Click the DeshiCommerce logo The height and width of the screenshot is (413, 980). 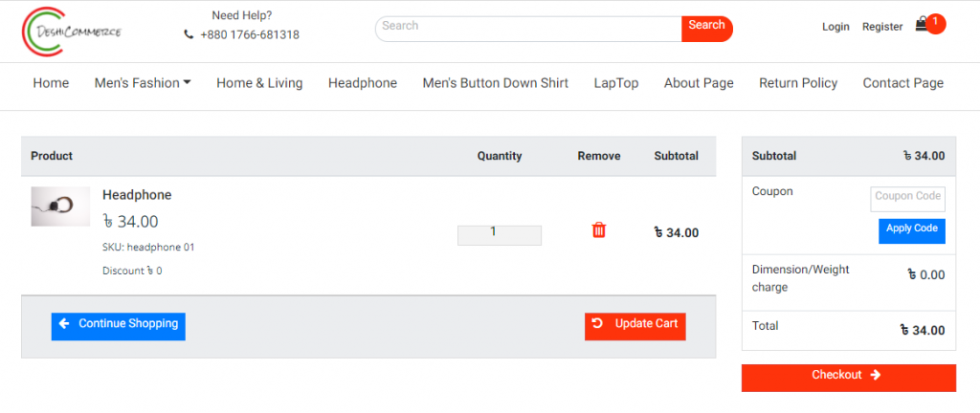(71, 32)
